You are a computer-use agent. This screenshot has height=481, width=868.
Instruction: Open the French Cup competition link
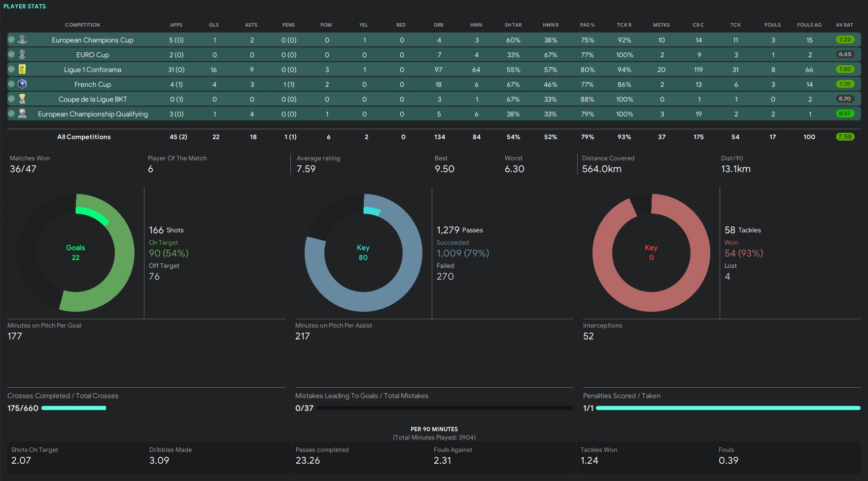93,84
